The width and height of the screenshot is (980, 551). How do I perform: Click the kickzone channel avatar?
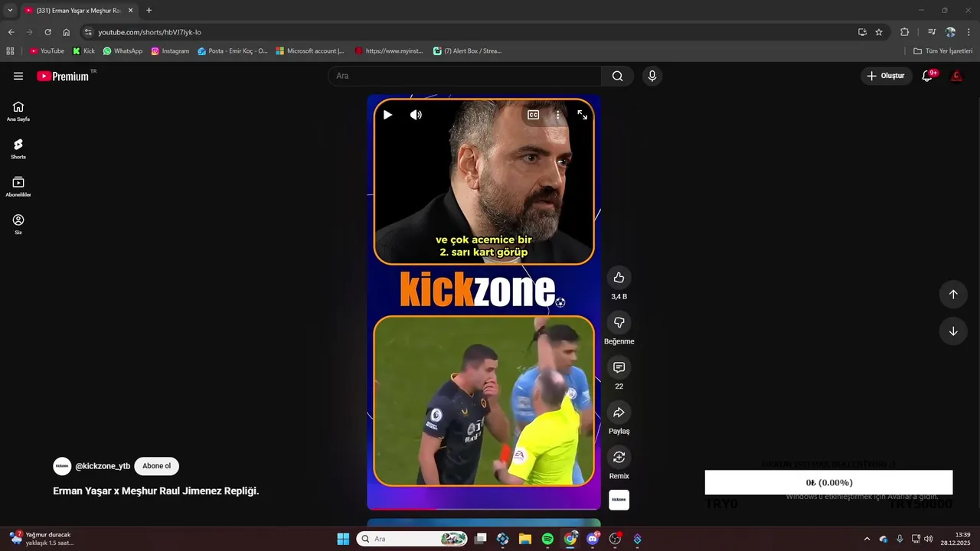62,466
